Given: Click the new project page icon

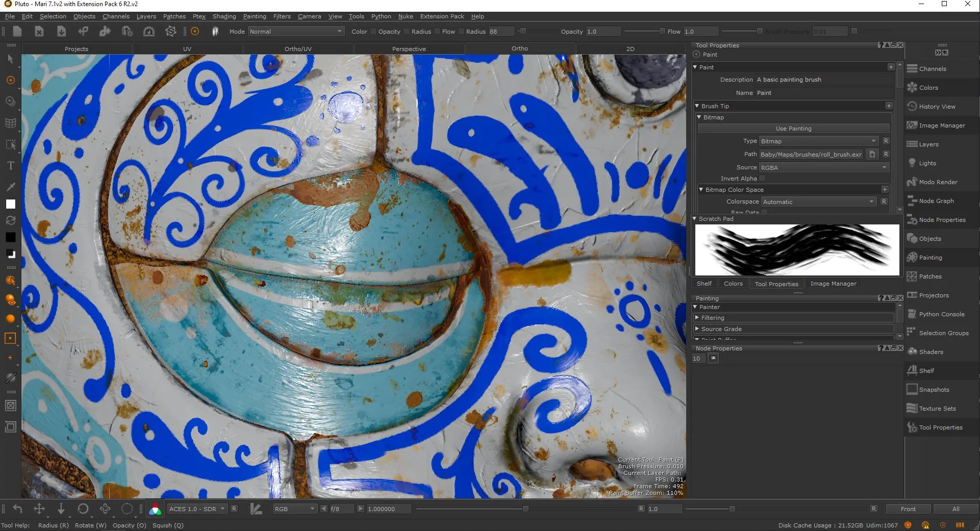Looking at the screenshot, I should pos(17,32).
